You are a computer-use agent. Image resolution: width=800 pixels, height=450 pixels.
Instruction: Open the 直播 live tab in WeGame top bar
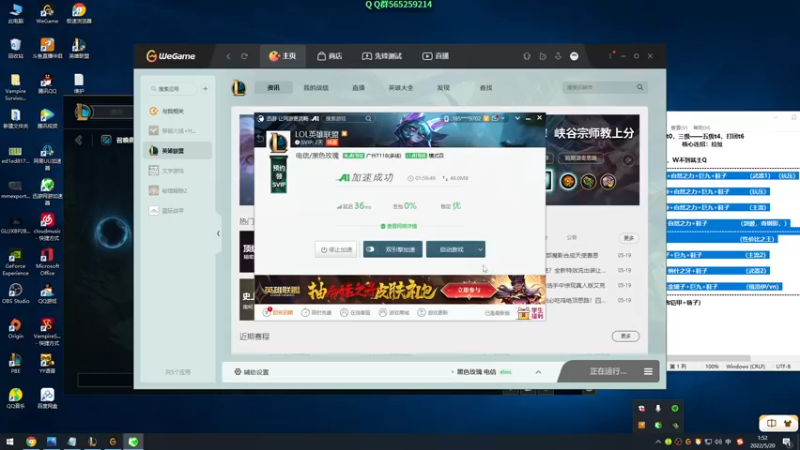[x=435, y=56]
